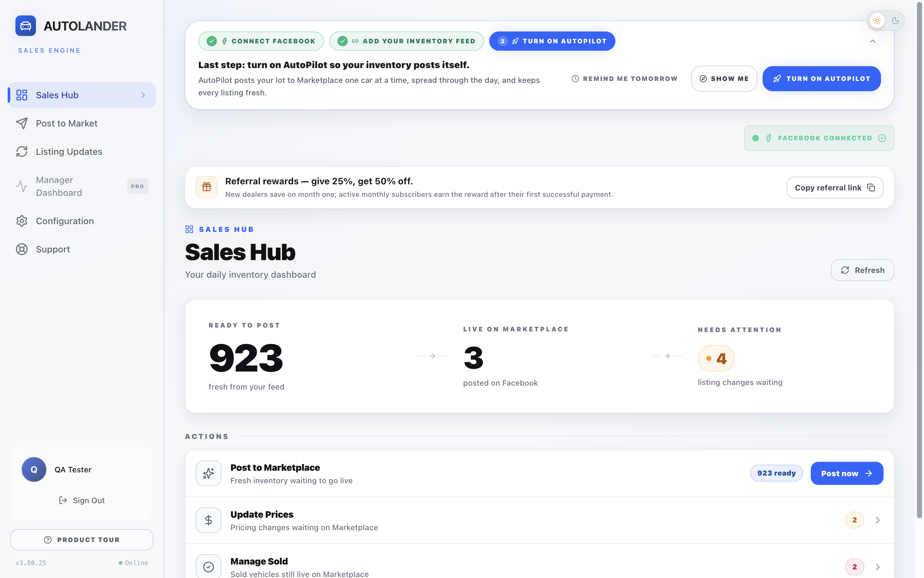Select the step 3 Turn On Autopilot pill

552,41
